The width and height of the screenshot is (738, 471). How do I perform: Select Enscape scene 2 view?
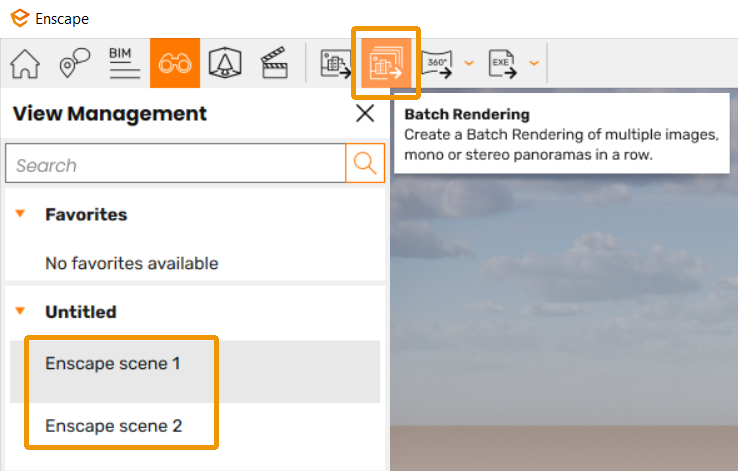tap(113, 426)
